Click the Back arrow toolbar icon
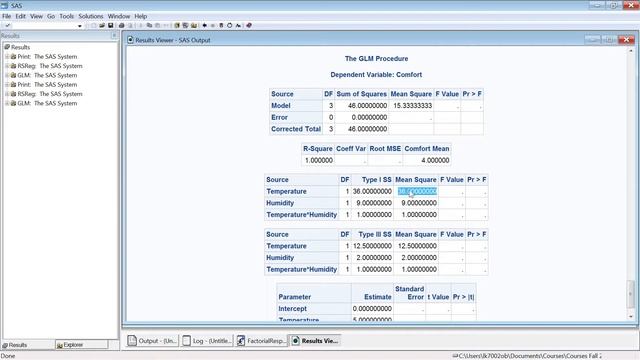This screenshot has height=360, width=640. [204, 25]
